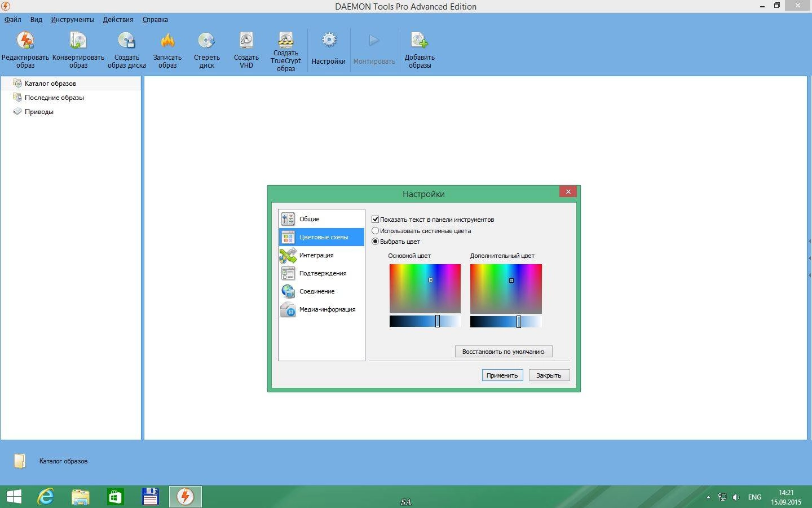Click the folder icon in bottom info panel

coord(20,461)
